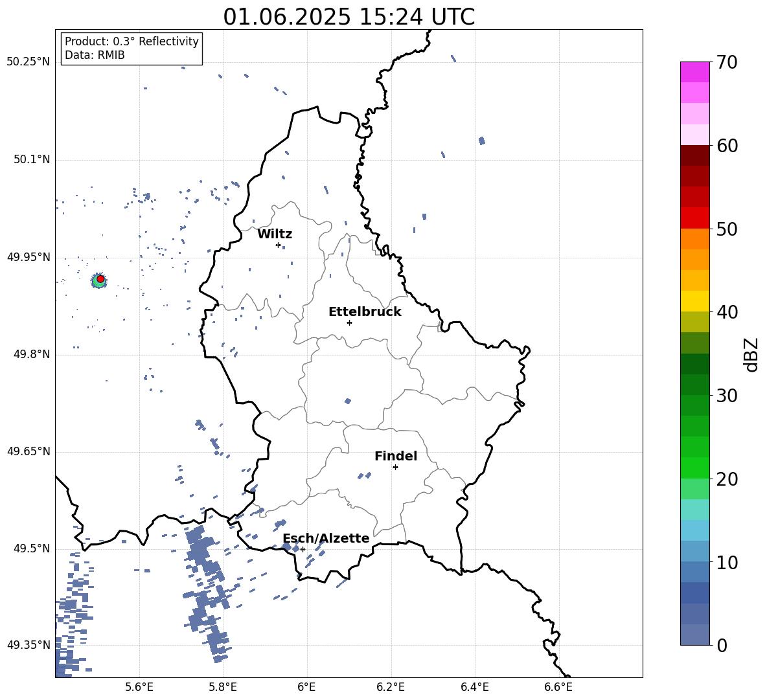
Task: Click the Findel station label
Action: point(396,456)
